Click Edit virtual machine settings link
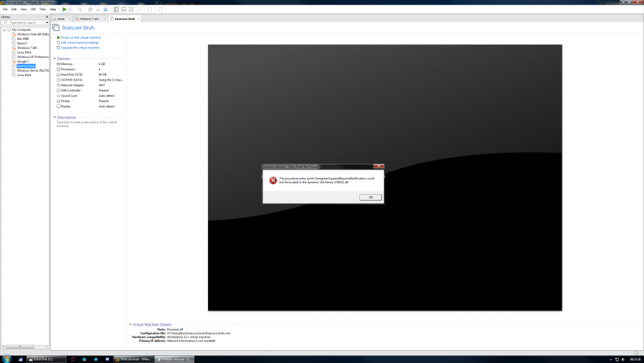 (80, 43)
